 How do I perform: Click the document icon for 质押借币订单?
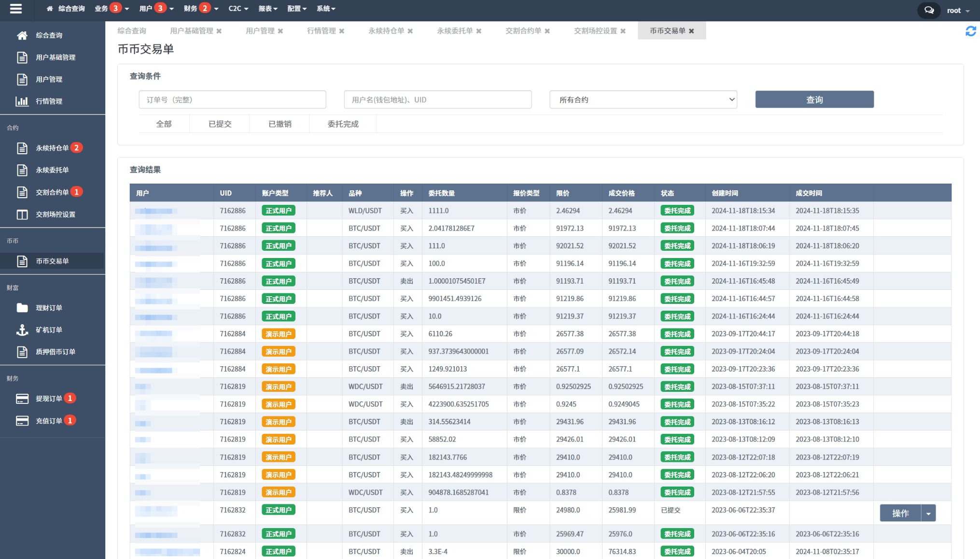pos(22,352)
